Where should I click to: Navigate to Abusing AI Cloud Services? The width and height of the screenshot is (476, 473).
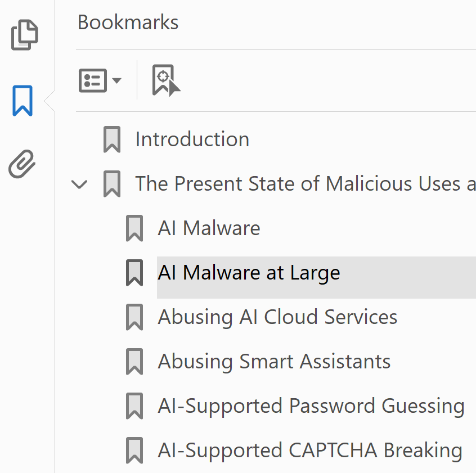click(278, 317)
